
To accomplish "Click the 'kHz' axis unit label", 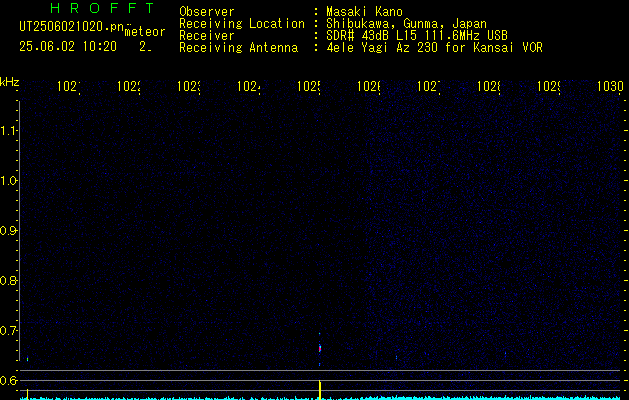I will pos(10,82).
